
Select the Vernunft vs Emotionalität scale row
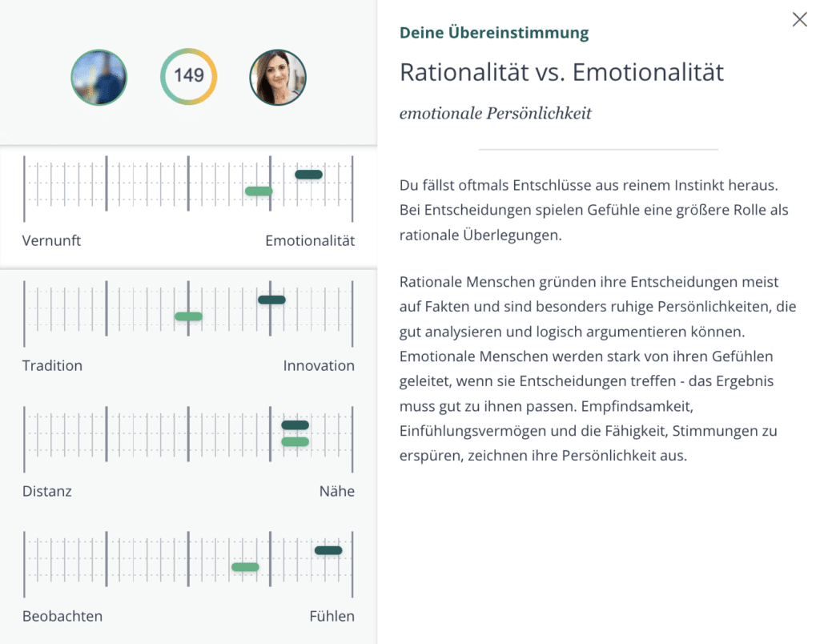pos(188,207)
